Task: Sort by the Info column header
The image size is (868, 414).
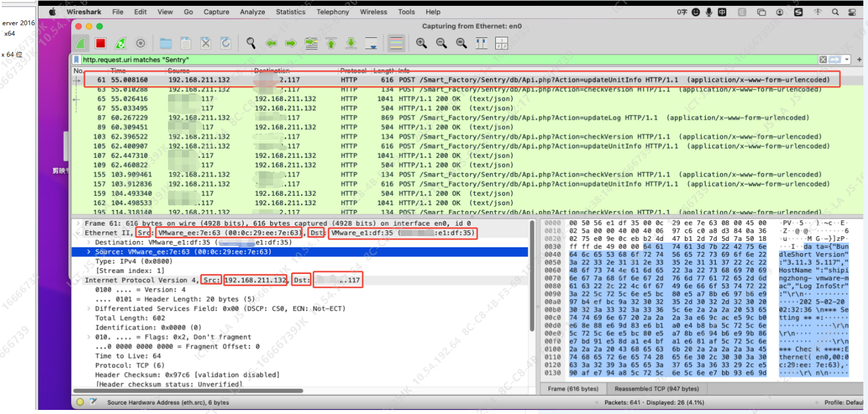Action: (404, 71)
